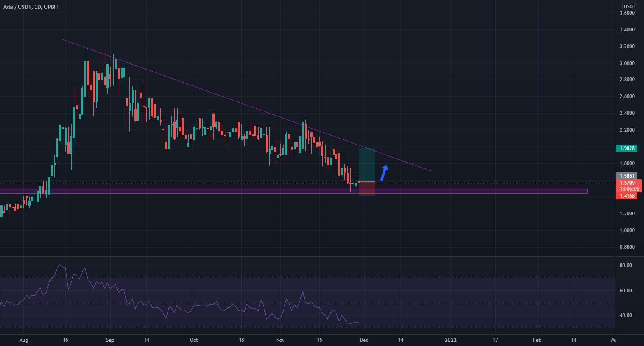Click the 80.00 RSI scale label
The image size is (644, 346).
[626, 266]
